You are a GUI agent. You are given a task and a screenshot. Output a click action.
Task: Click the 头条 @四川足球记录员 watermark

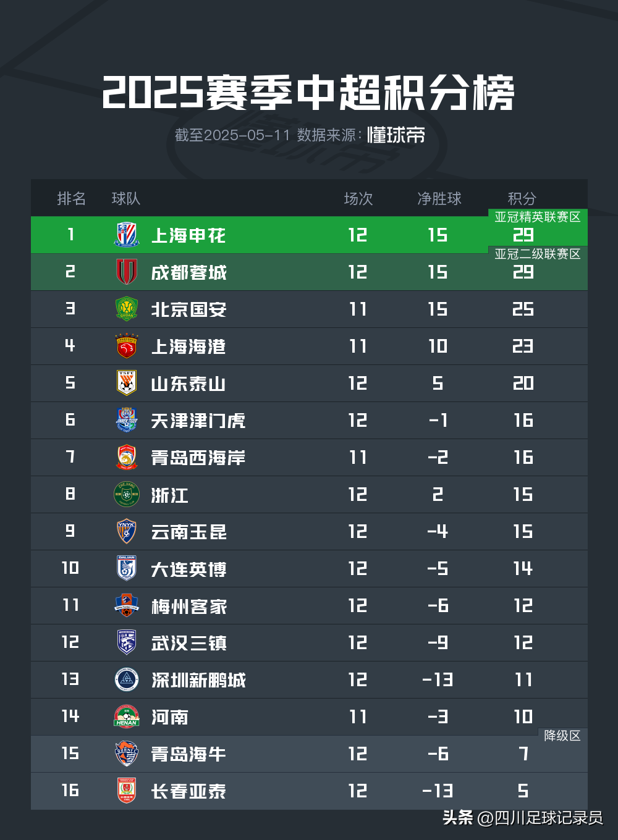[x=522, y=818]
